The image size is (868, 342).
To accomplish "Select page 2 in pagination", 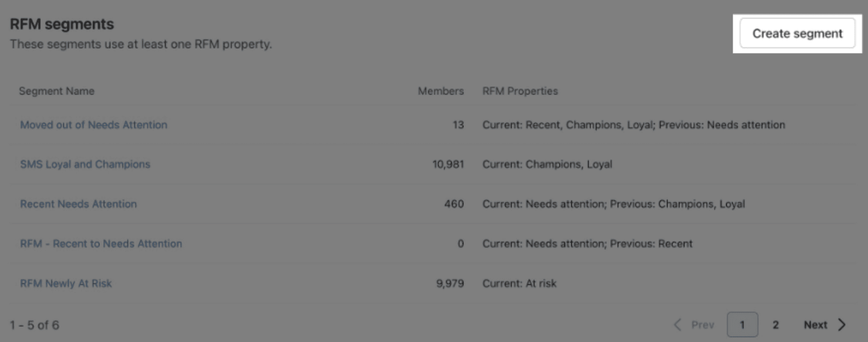I will (776, 325).
